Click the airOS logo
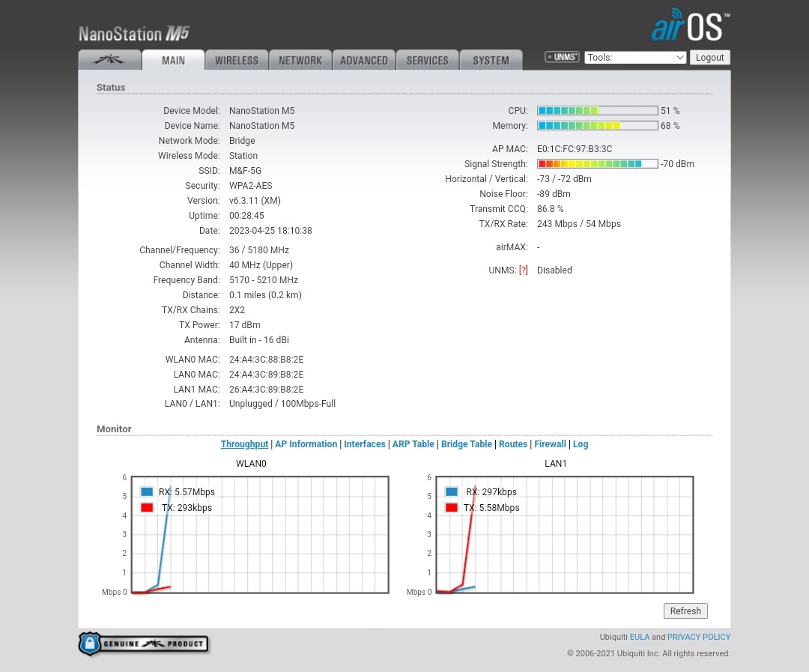The width and height of the screenshot is (809, 672). [691, 25]
